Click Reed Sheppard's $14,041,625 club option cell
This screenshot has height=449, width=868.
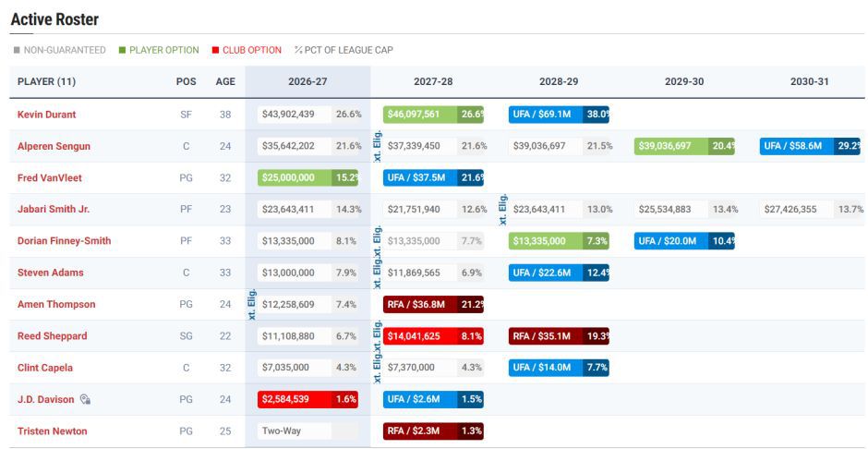[433, 336]
